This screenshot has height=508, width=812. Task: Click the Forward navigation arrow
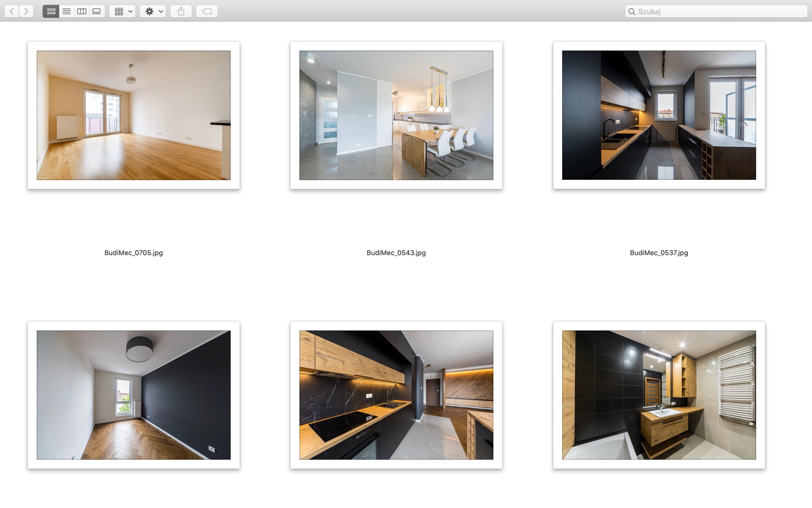point(26,12)
